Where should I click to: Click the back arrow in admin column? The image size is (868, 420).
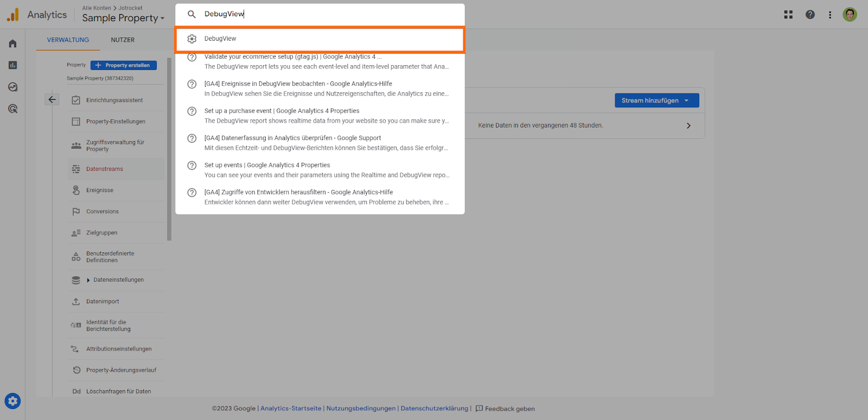tap(52, 99)
